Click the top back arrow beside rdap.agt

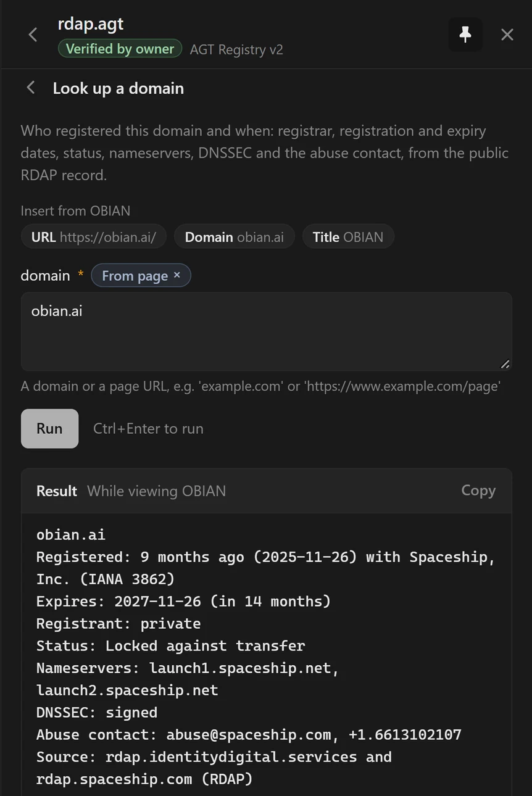pyautogui.click(x=33, y=35)
